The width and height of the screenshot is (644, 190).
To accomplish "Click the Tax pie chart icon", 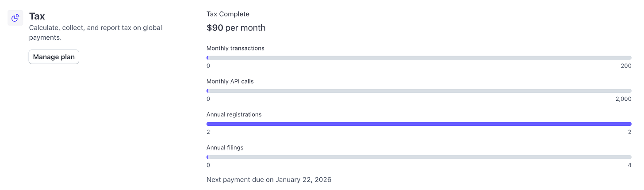I will click(x=15, y=18).
